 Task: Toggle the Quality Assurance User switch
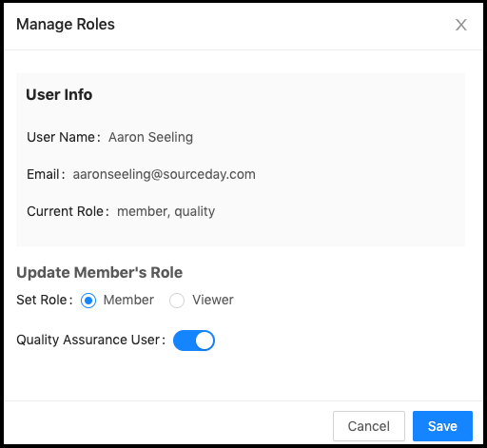[194, 341]
